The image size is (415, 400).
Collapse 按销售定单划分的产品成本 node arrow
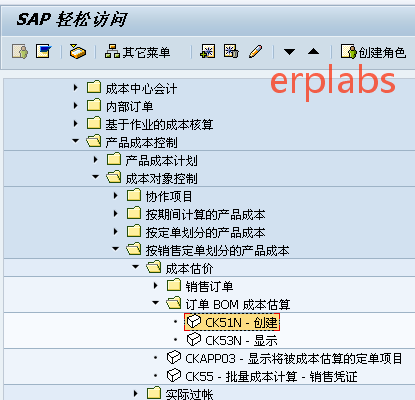[x=116, y=249]
